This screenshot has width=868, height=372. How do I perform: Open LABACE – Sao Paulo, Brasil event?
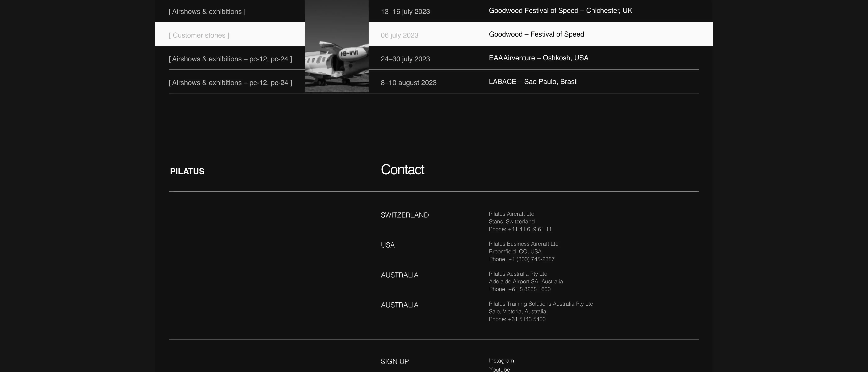pyautogui.click(x=533, y=82)
